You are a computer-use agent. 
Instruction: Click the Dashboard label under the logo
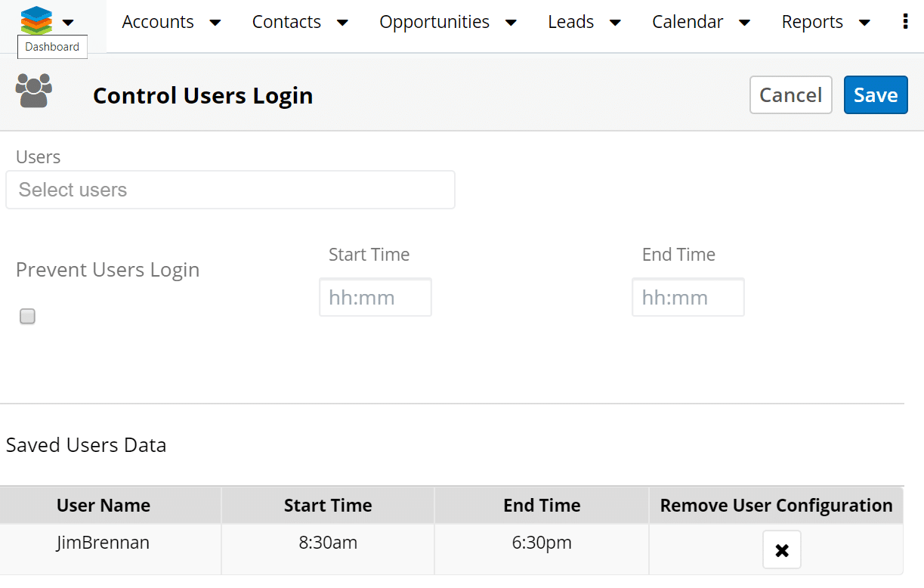(x=51, y=46)
